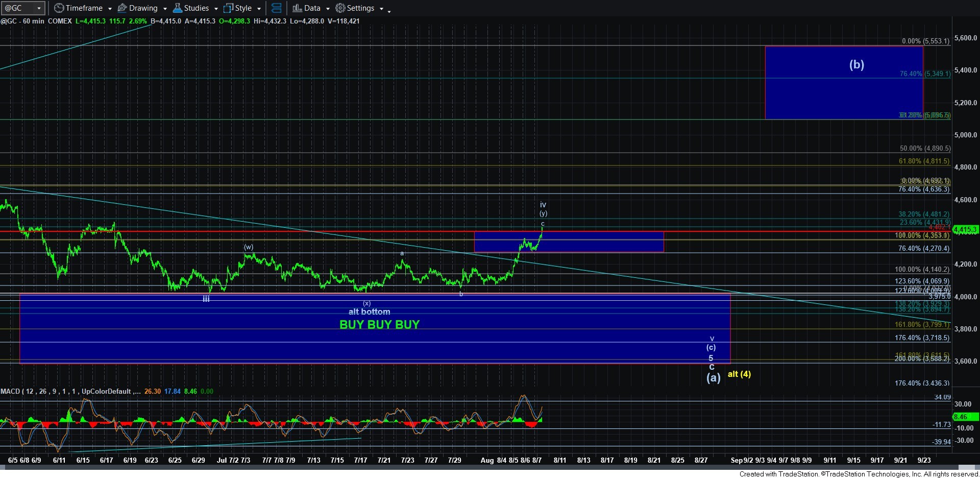
Task: Click the 5,600.0 price axis label
Action: pos(966,38)
